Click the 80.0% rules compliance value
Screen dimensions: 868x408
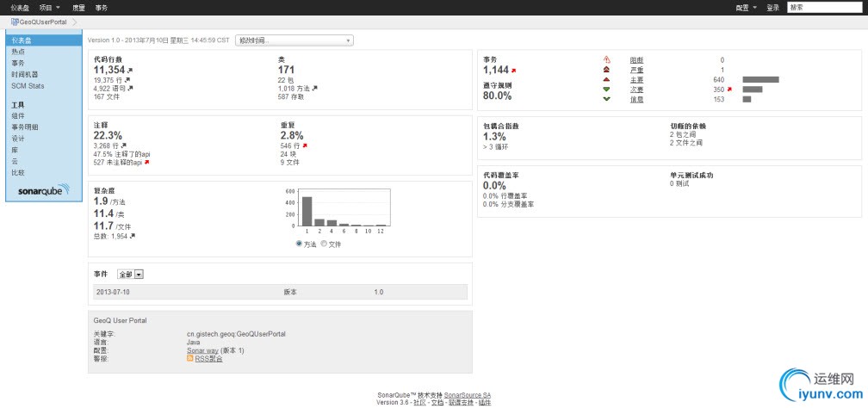[x=497, y=96]
